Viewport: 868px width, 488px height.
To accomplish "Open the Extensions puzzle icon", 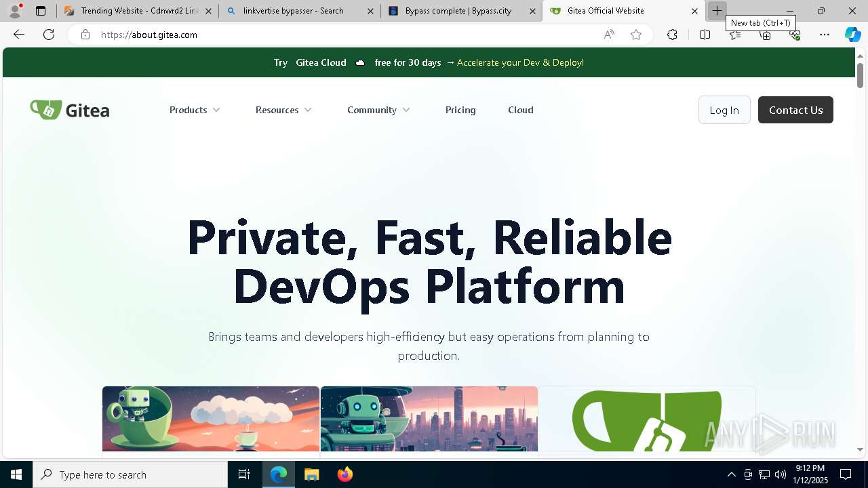I will click(672, 35).
